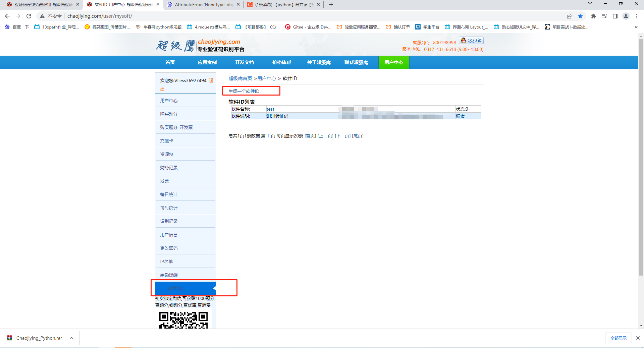Viewport: 644px width, 348px height.
Task: Click the QQ交谈 chat button
Action: click(x=471, y=41)
